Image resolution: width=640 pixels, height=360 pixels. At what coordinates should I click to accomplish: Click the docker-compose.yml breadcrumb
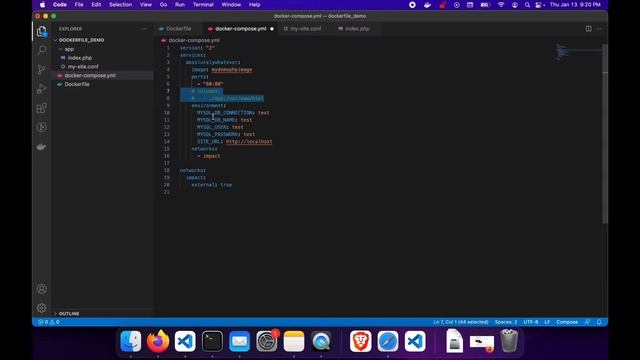(x=194, y=40)
